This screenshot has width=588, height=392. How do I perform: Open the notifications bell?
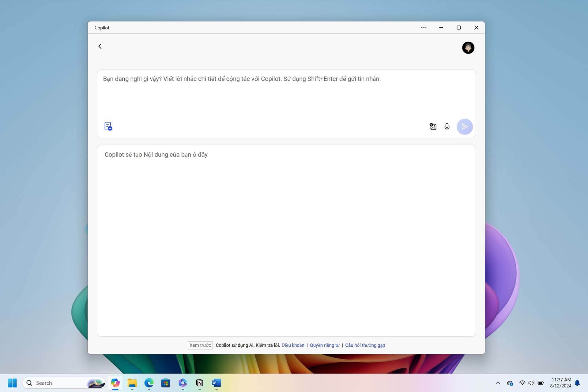pyautogui.click(x=578, y=383)
